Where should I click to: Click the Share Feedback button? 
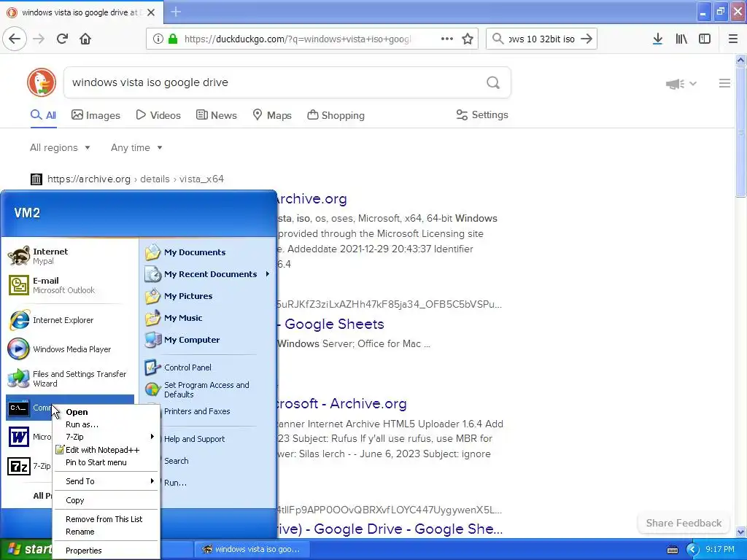click(x=684, y=523)
